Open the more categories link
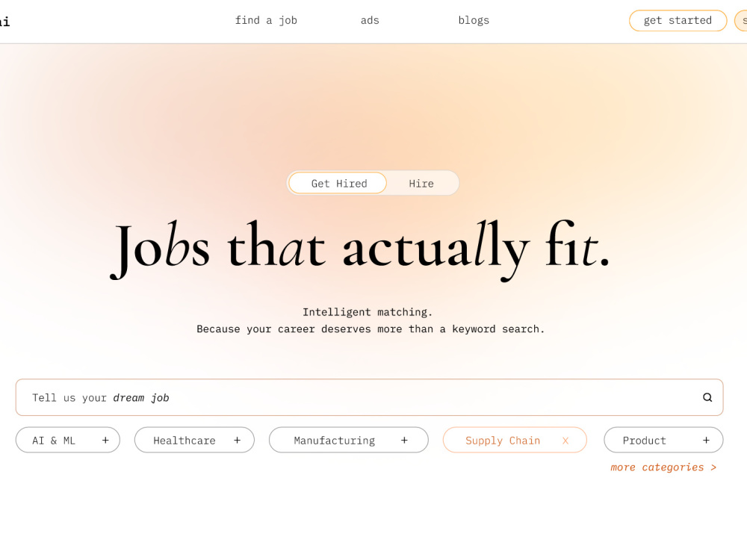The height and width of the screenshot is (560, 747). [663, 467]
